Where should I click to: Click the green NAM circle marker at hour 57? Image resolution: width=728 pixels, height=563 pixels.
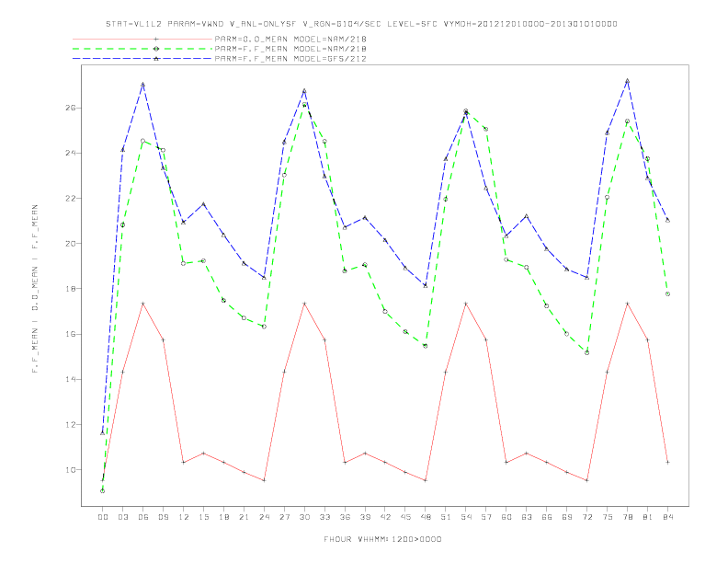coord(486,129)
